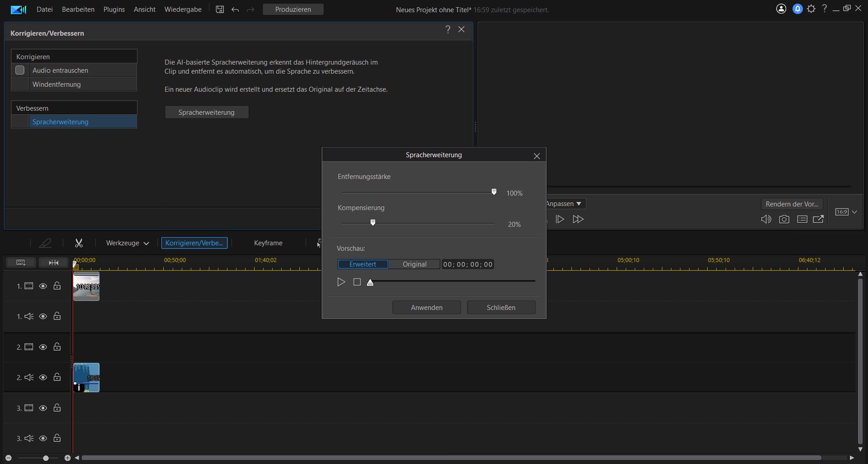Click the Produzieren button

click(x=293, y=9)
